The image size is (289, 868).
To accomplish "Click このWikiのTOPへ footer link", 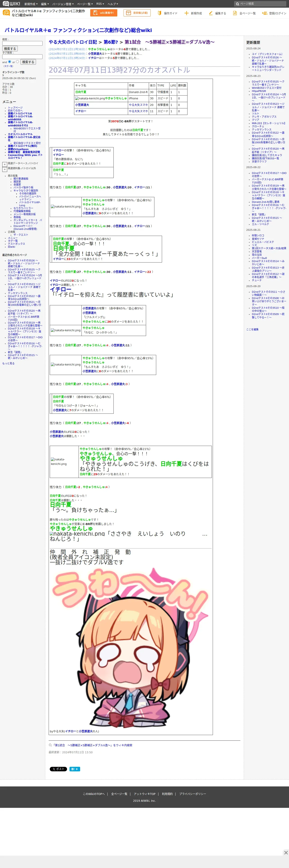I will (94, 794).
